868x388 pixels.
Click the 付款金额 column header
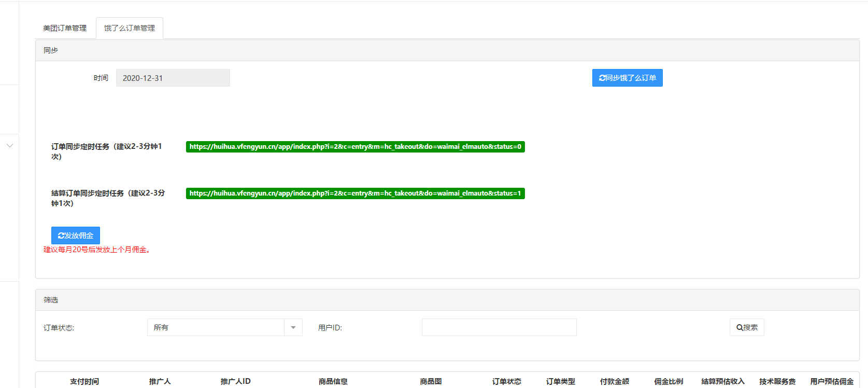(615, 381)
